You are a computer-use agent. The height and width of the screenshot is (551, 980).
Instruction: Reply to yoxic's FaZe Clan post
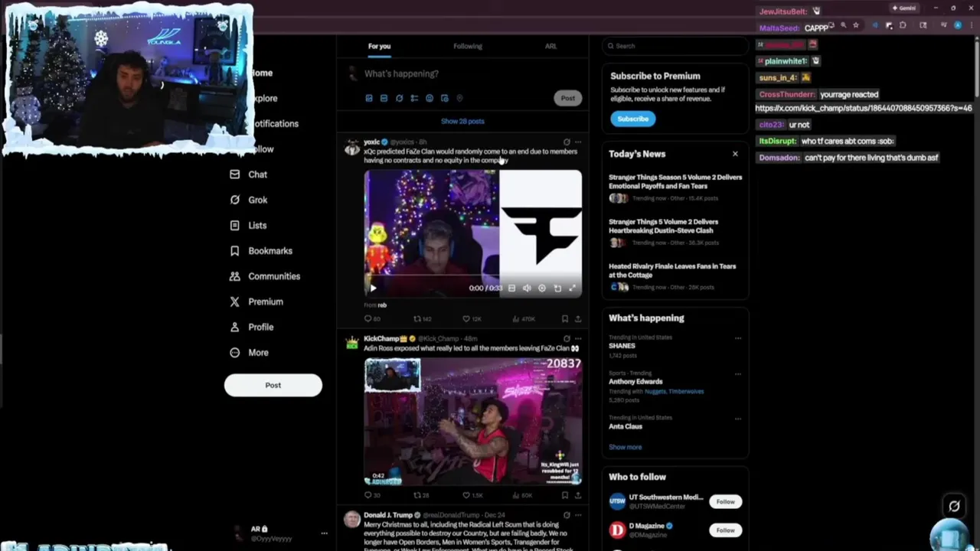pos(372,318)
